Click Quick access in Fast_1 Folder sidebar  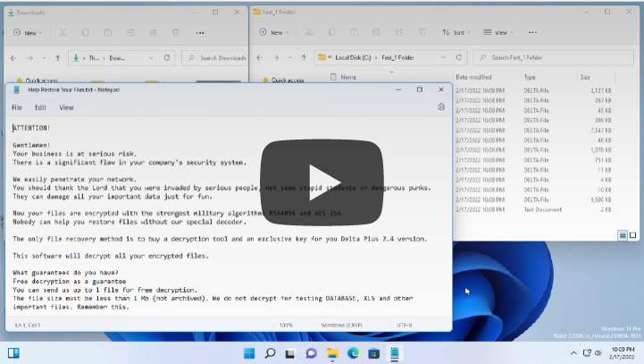click(287, 80)
